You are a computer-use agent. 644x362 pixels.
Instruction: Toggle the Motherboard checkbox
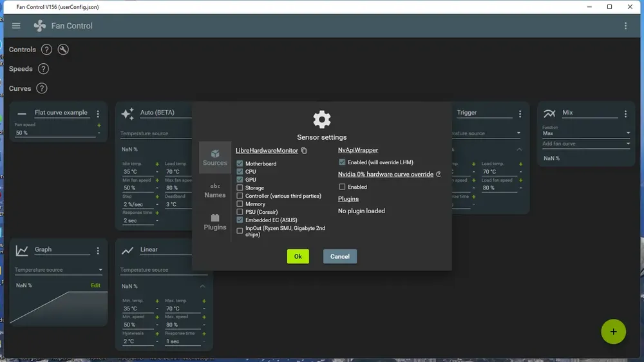[x=240, y=164]
